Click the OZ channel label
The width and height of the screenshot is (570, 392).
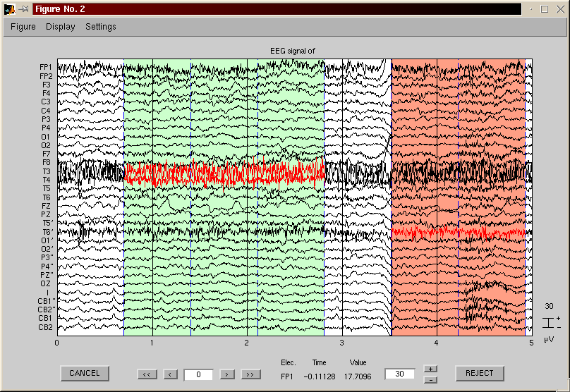45,283
